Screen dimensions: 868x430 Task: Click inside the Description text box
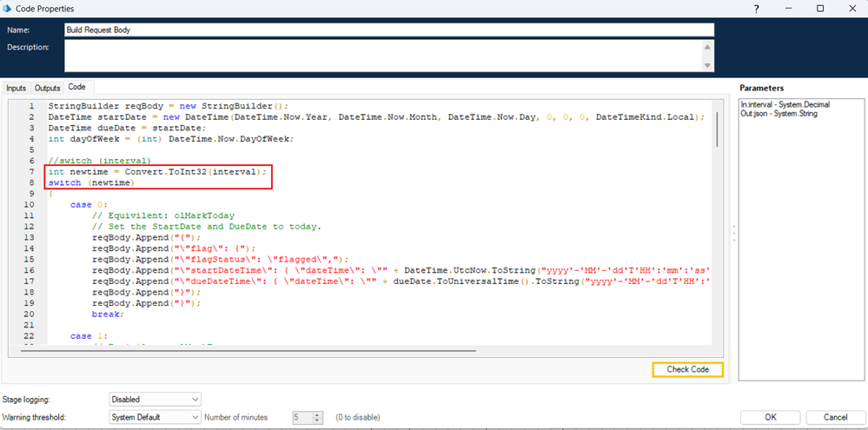tap(383, 56)
